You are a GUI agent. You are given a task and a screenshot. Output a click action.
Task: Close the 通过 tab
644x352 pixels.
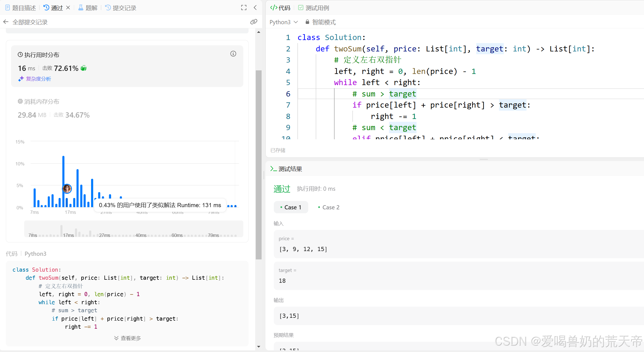[68, 8]
